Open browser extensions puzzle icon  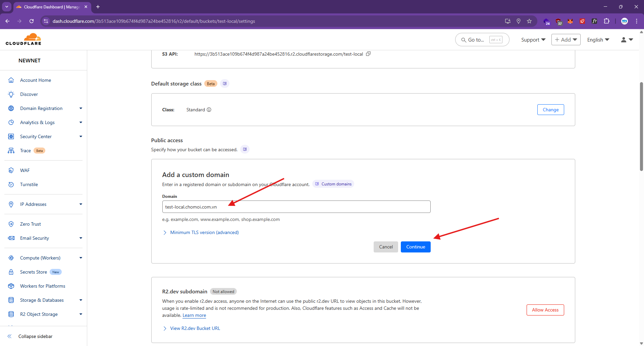606,21
